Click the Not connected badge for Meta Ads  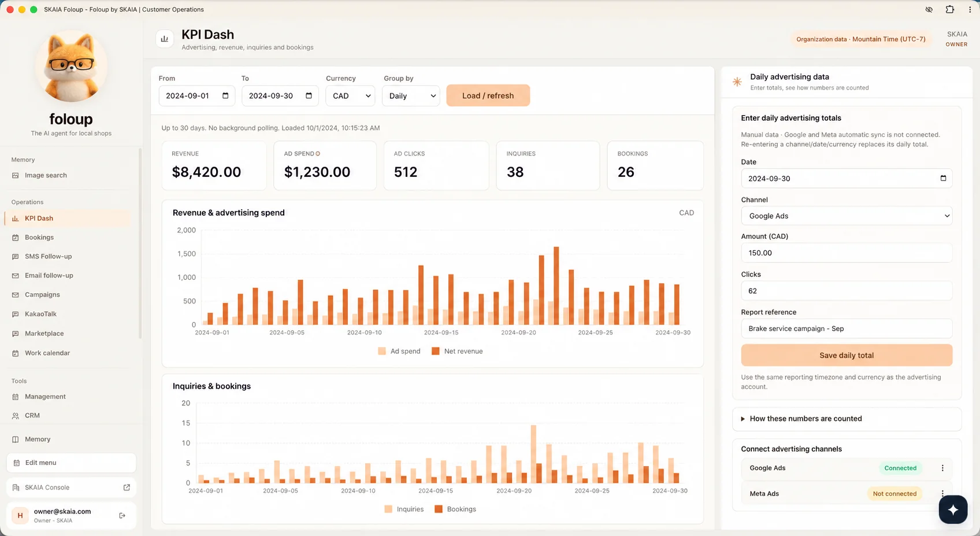click(x=894, y=494)
